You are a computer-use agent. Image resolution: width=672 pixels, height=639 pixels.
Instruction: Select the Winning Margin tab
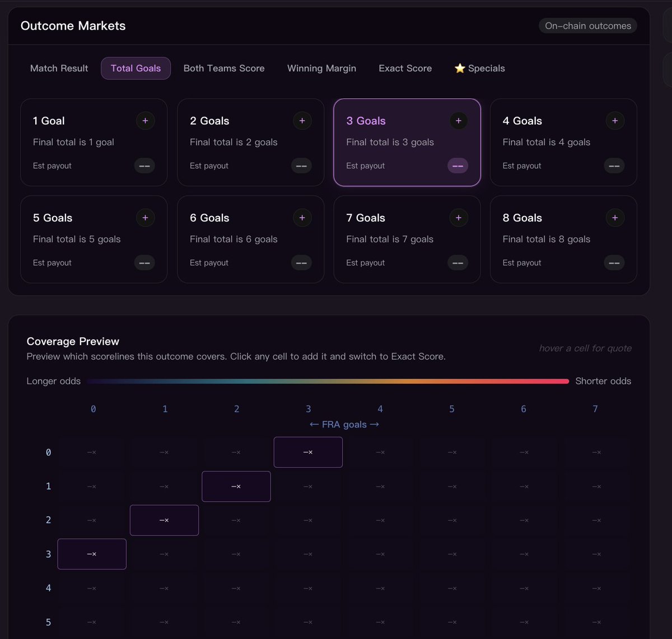click(x=321, y=68)
